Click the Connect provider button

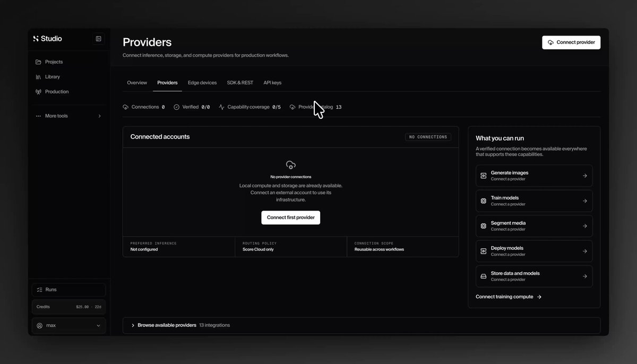[x=571, y=42]
